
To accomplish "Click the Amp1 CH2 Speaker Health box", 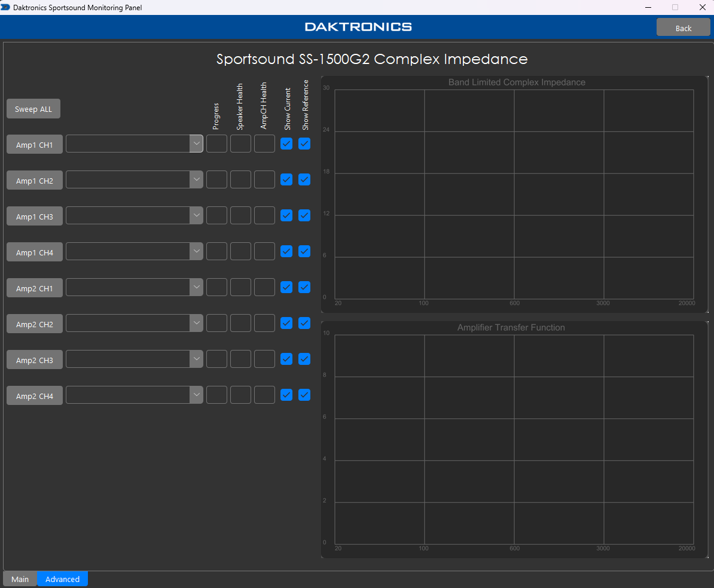I will (240, 179).
